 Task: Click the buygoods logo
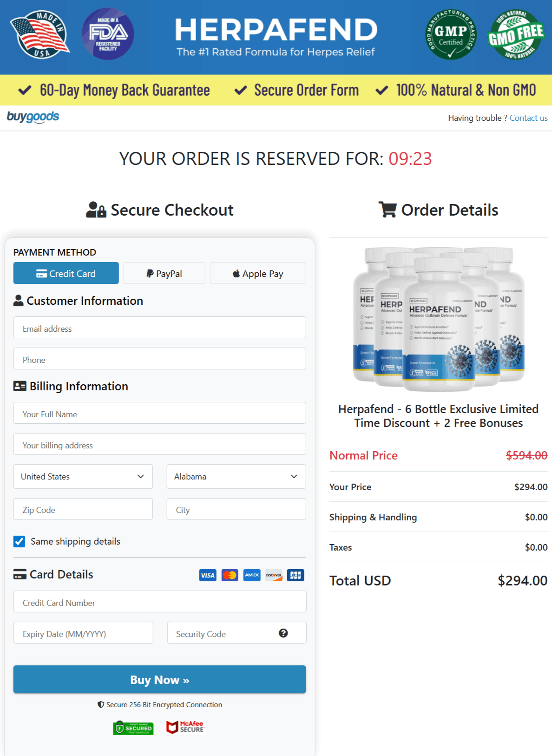pos(33,117)
